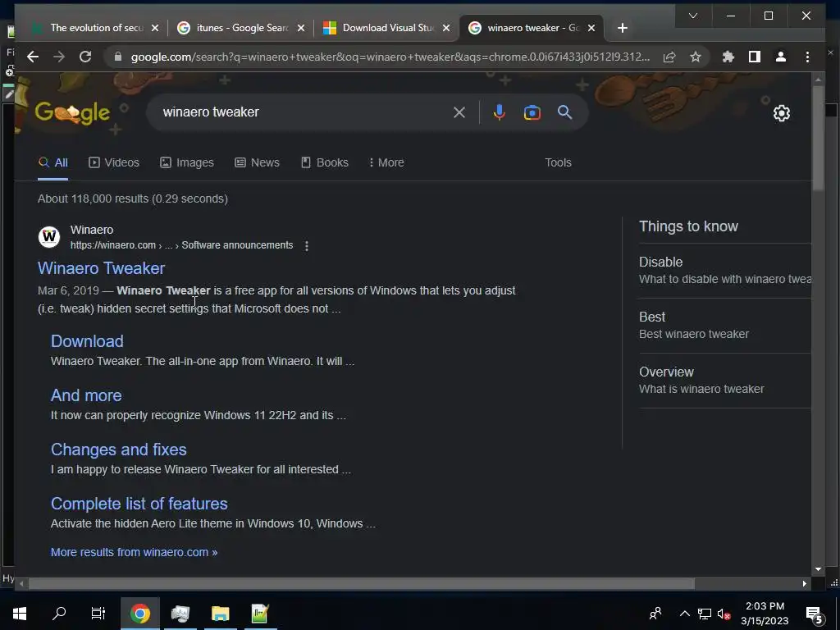This screenshot has height=630, width=840.
Task: Open a new browser tab
Action: click(623, 28)
